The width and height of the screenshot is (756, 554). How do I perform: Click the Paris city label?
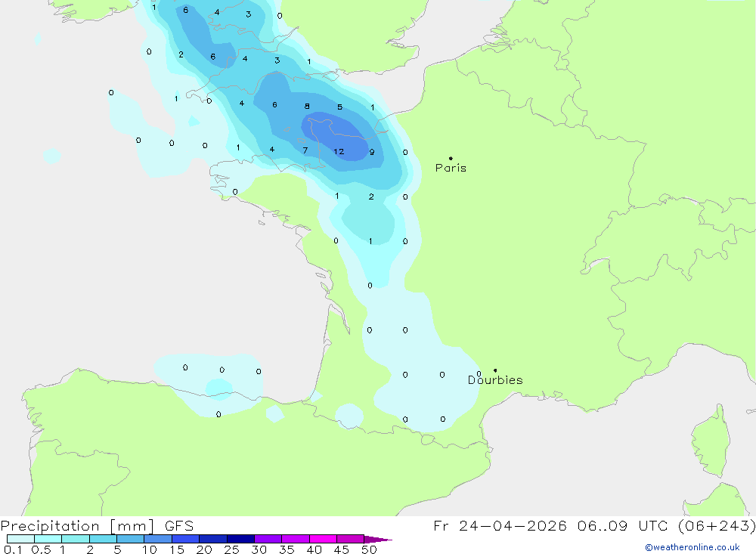pos(451,168)
